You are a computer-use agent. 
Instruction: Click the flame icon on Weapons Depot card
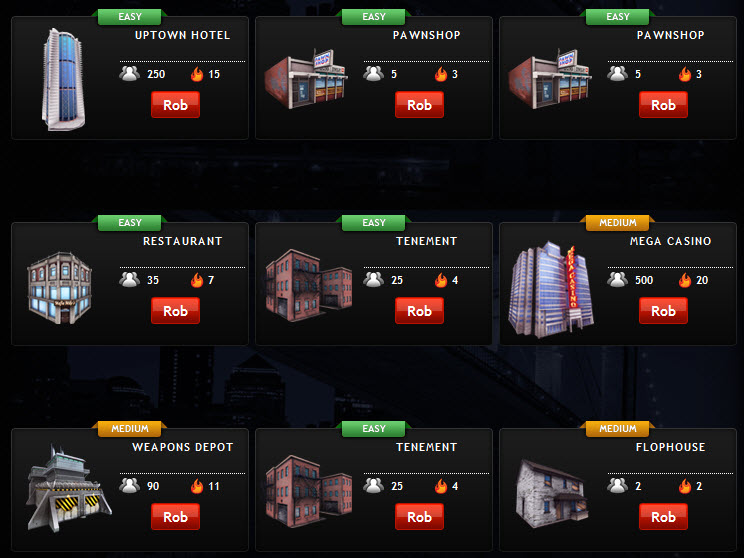click(197, 485)
